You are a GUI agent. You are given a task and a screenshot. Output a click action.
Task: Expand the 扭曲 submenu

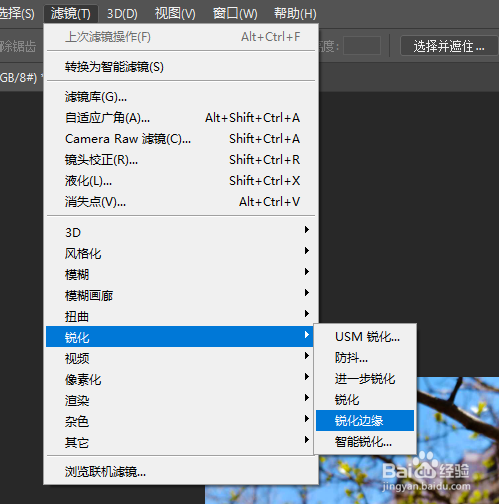(x=180, y=316)
